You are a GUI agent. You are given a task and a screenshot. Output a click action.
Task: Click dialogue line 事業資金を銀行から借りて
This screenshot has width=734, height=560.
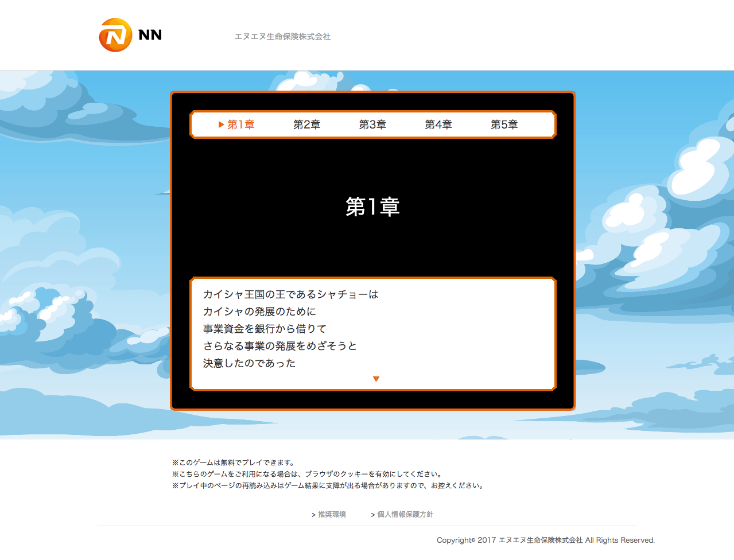265,329
